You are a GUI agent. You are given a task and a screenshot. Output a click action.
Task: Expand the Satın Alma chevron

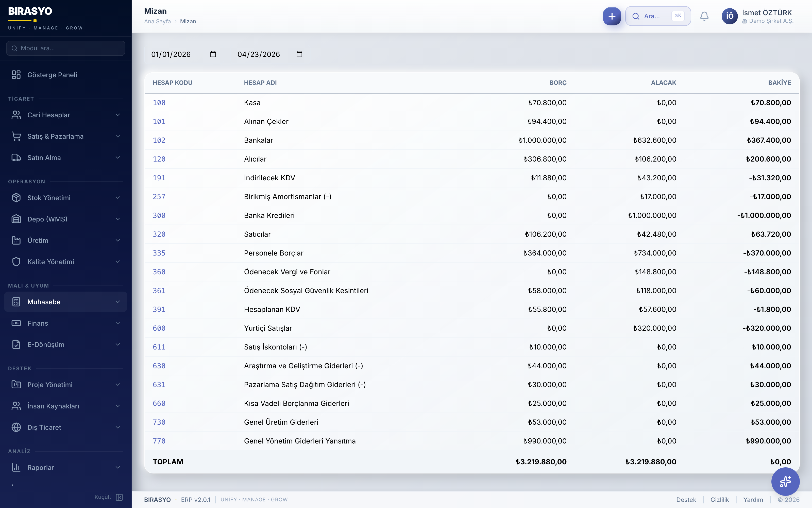pyautogui.click(x=118, y=157)
